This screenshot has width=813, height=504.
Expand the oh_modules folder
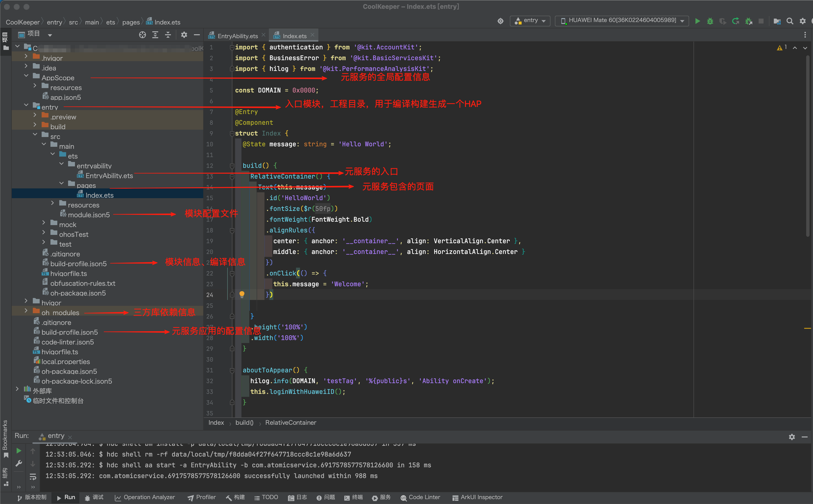click(x=26, y=311)
